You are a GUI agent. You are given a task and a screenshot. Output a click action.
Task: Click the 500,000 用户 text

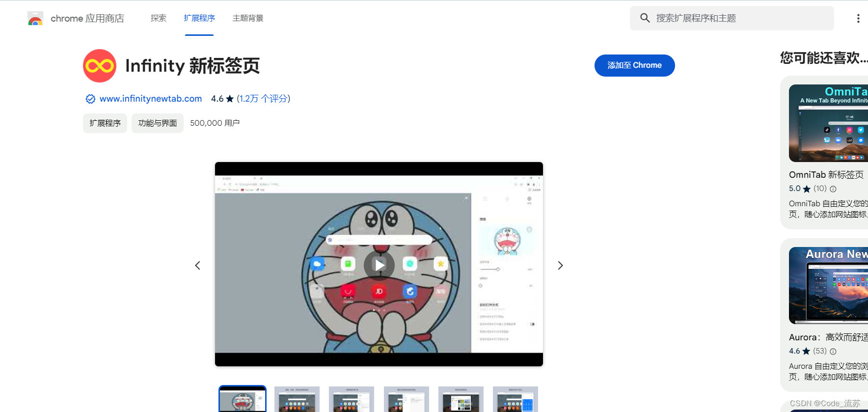pyautogui.click(x=215, y=123)
